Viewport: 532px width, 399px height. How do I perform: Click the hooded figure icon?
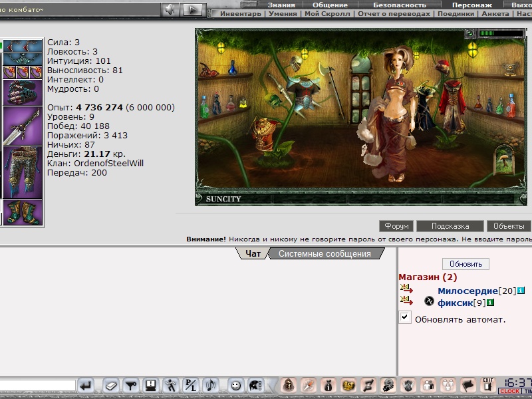289,386
